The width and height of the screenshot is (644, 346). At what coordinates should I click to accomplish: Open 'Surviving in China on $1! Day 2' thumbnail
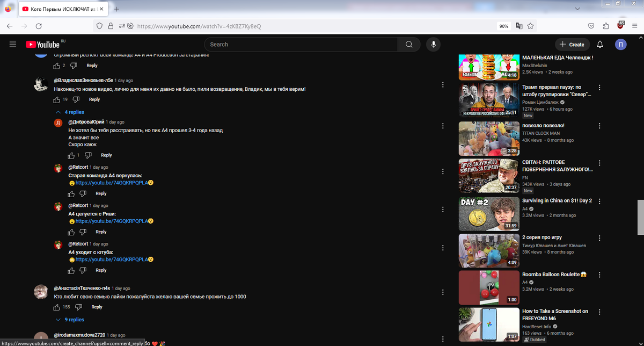point(489,214)
